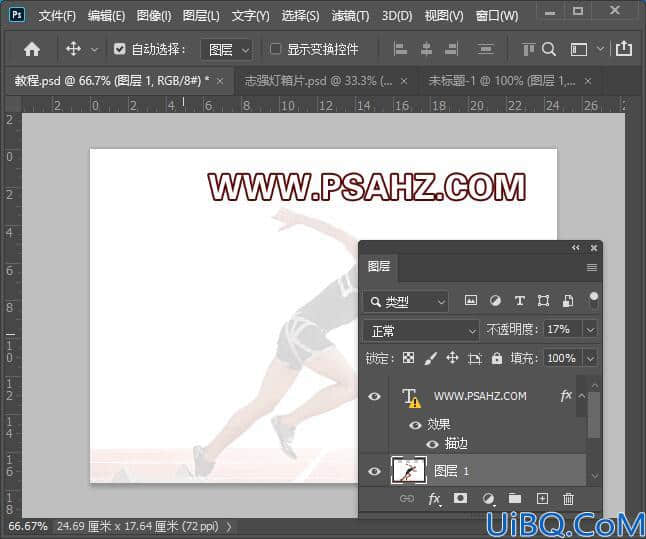Filter layers by pixel layer icon
The width and height of the screenshot is (646, 539).
pyautogui.click(x=470, y=300)
